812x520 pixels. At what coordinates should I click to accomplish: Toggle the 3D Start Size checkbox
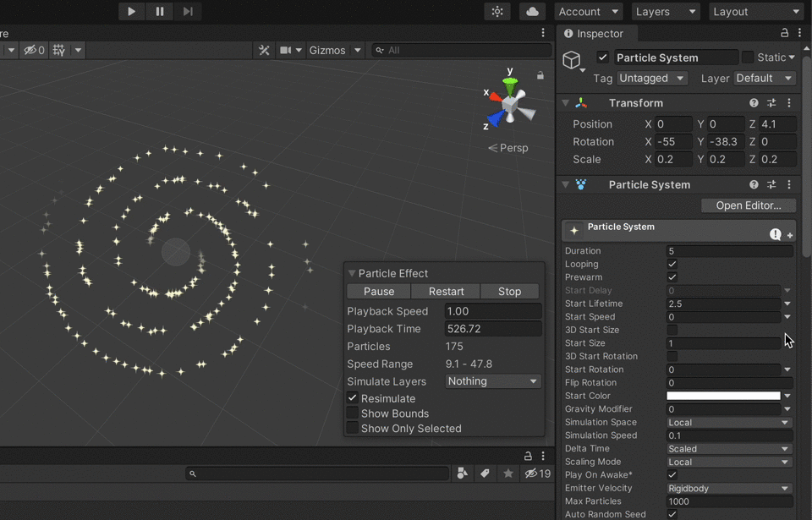click(672, 330)
